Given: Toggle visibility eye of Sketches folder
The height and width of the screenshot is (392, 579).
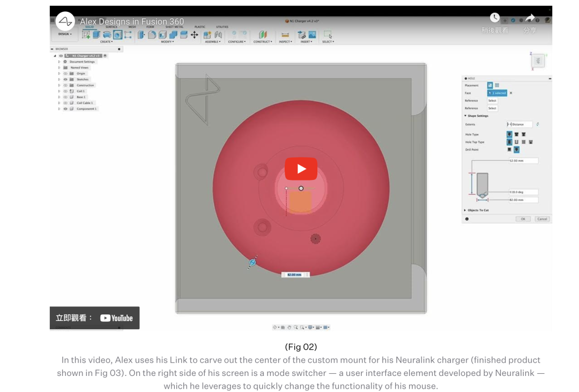Looking at the screenshot, I should pos(65,79).
